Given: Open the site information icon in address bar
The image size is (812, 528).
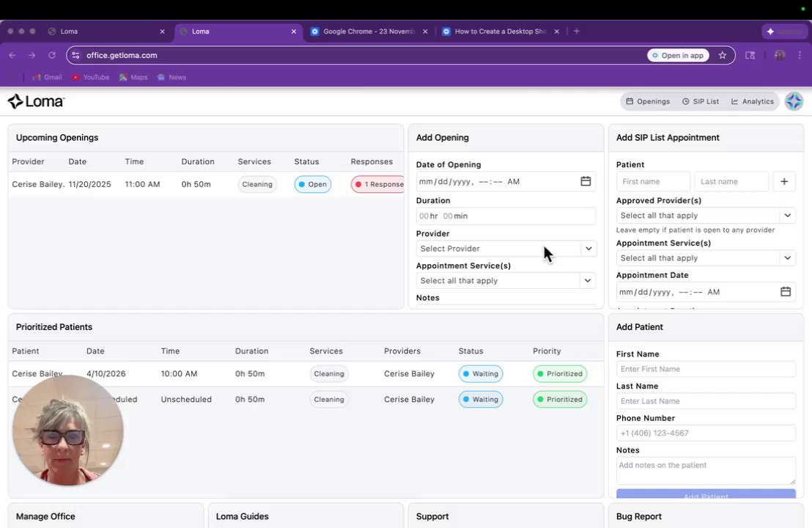Looking at the screenshot, I should (x=76, y=56).
